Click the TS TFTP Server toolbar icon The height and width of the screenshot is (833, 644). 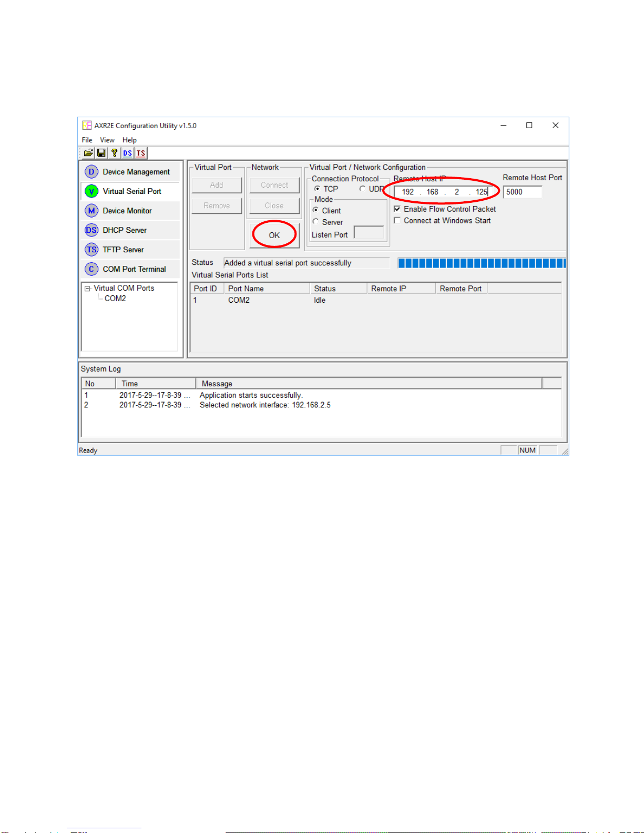pos(140,153)
